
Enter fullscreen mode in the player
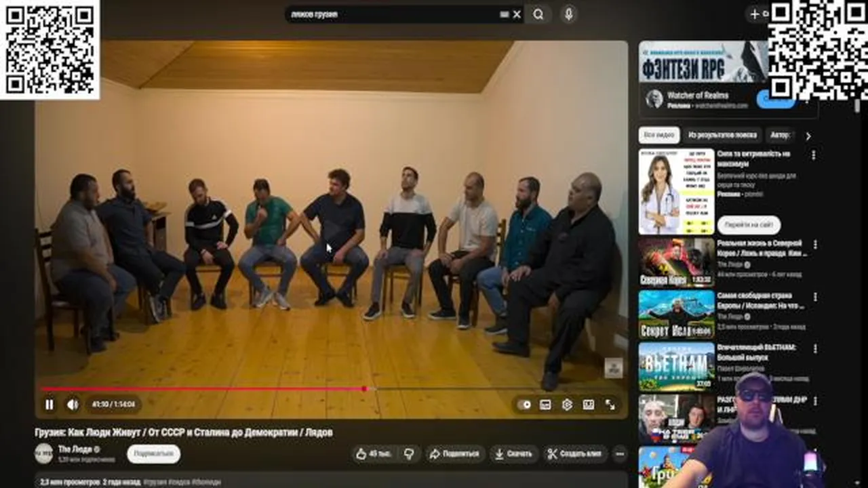610,405
